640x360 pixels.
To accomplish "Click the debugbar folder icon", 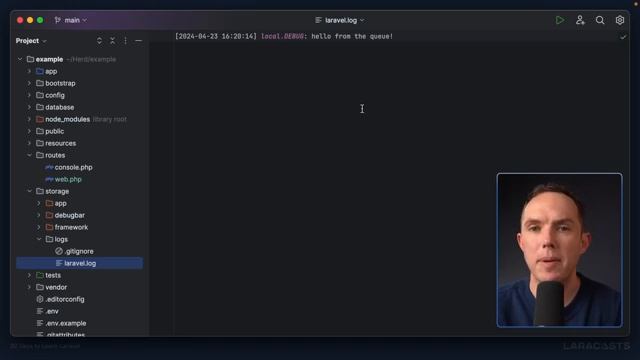I will point(49,215).
